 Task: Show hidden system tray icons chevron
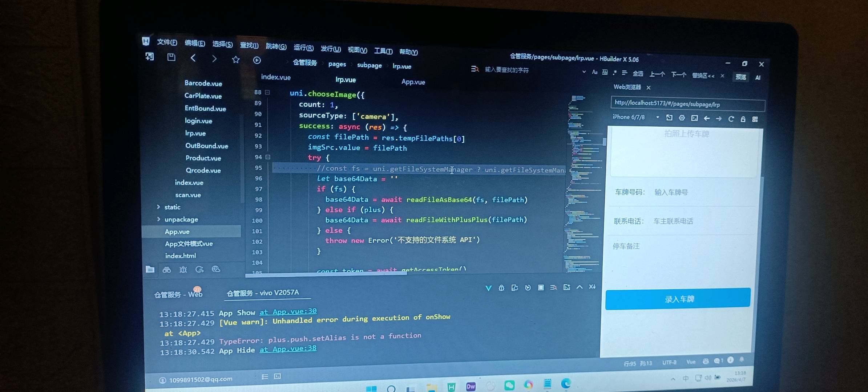(673, 379)
